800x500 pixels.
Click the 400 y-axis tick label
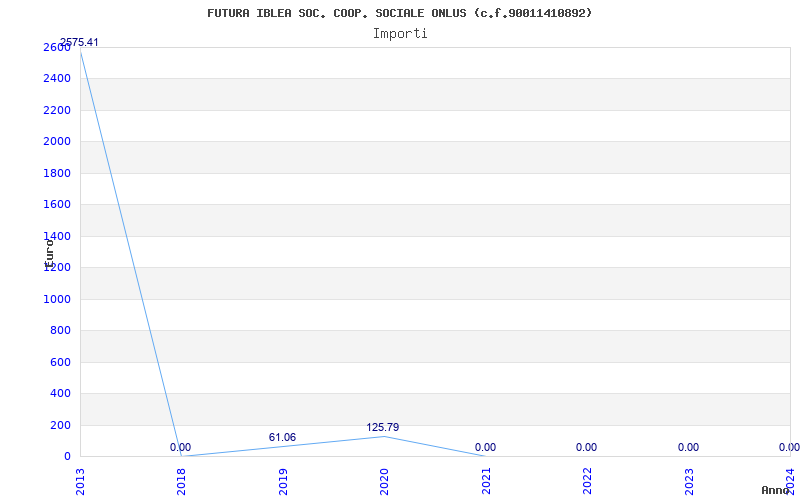(x=60, y=393)
